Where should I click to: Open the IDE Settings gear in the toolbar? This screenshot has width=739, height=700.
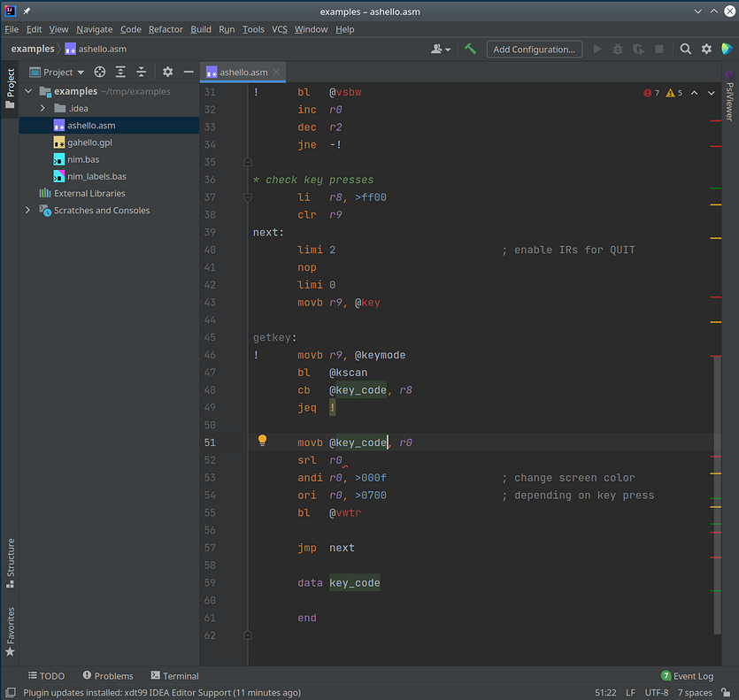tap(707, 50)
